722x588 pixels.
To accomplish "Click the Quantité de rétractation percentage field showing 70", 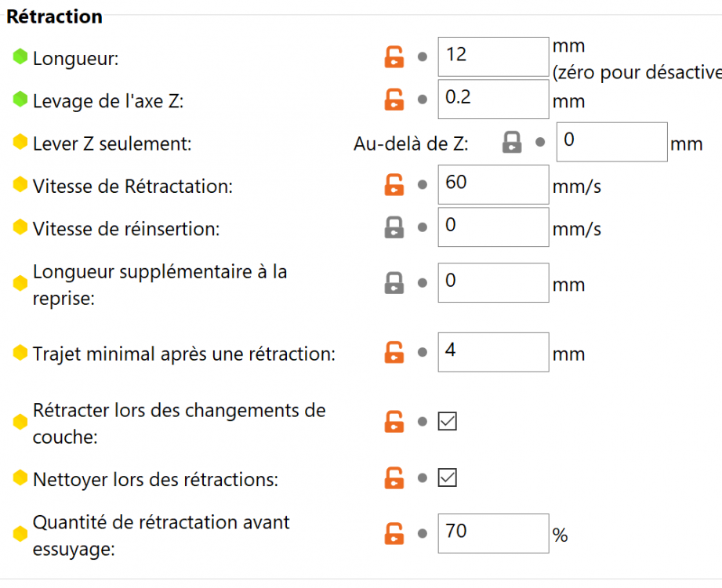I will pos(492,533).
